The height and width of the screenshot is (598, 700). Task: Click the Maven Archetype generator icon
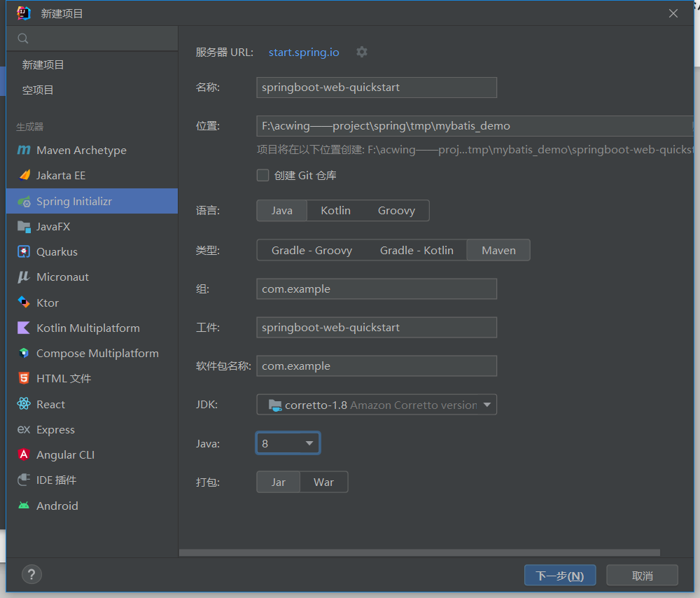[24, 150]
